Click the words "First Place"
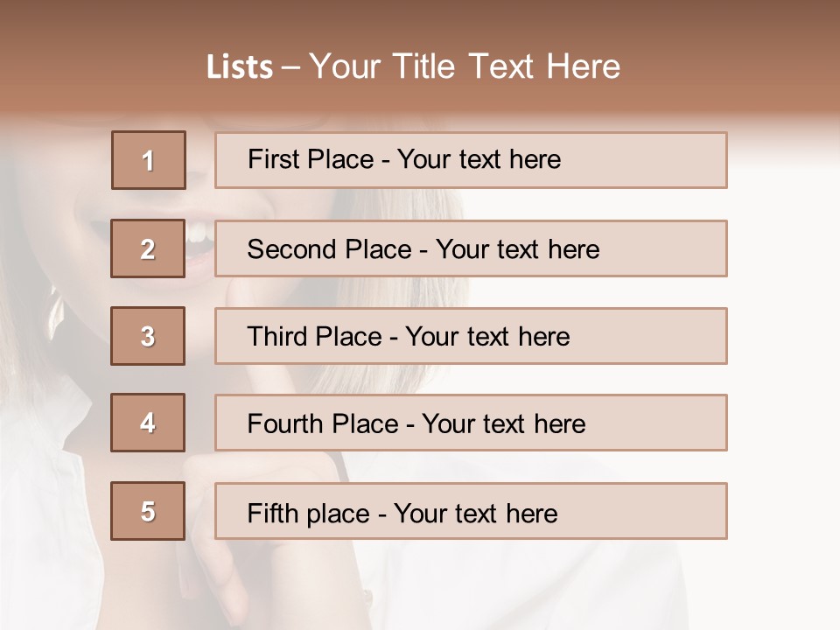Screen dimensions: 840x630 click(310, 159)
